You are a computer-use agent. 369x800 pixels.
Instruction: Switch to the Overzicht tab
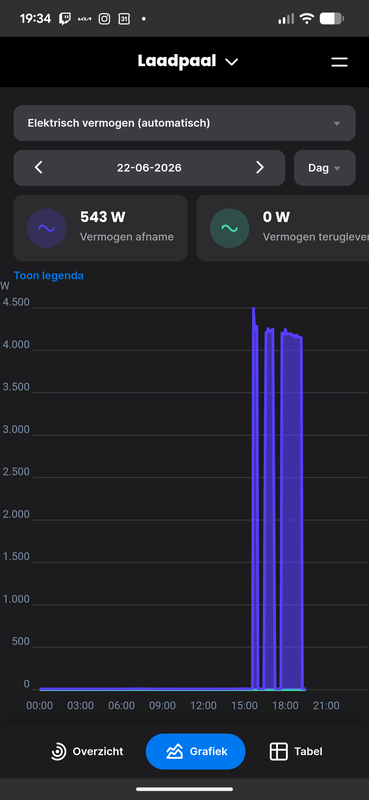[x=87, y=751]
